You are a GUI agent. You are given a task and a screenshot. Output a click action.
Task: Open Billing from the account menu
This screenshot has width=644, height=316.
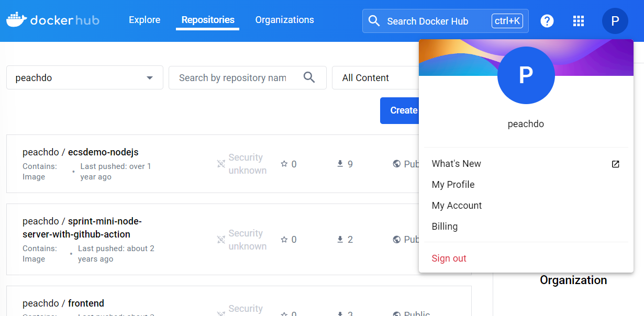click(x=526, y=227)
